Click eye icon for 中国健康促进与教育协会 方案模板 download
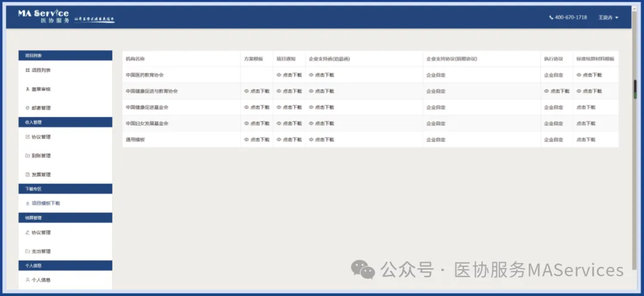Screen dimensions: 644x296 (x=246, y=91)
